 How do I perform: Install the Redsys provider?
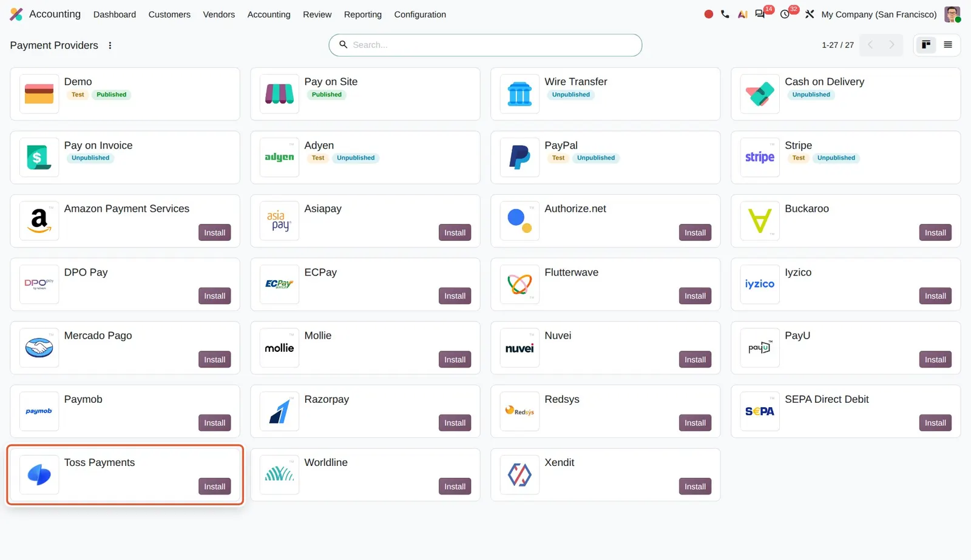pyautogui.click(x=695, y=423)
